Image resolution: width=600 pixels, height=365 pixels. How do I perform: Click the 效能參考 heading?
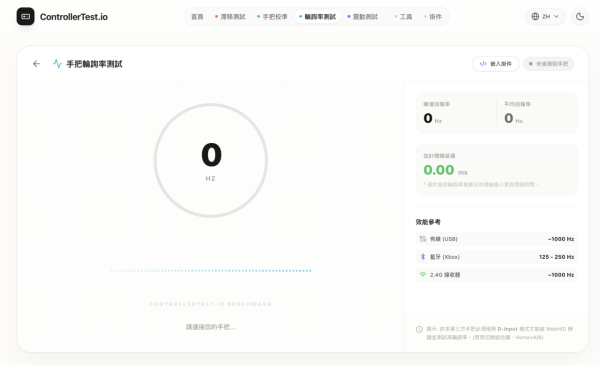pos(428,222)
